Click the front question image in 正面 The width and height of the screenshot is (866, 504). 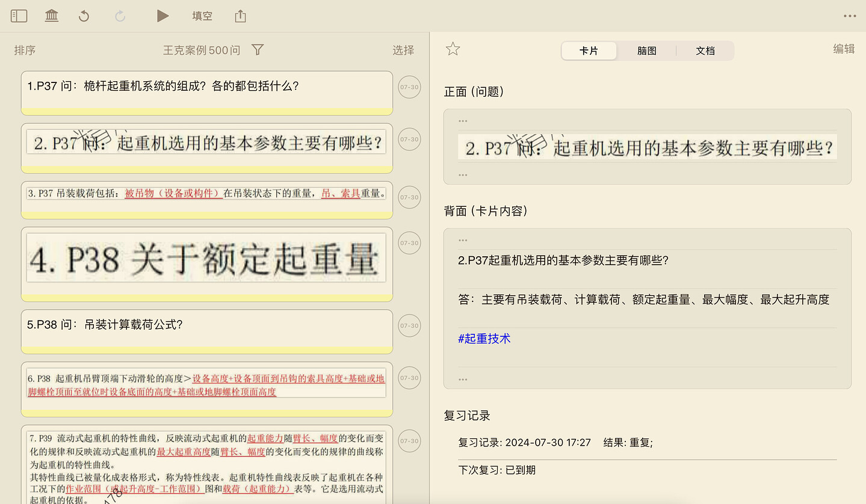point(647,147)
